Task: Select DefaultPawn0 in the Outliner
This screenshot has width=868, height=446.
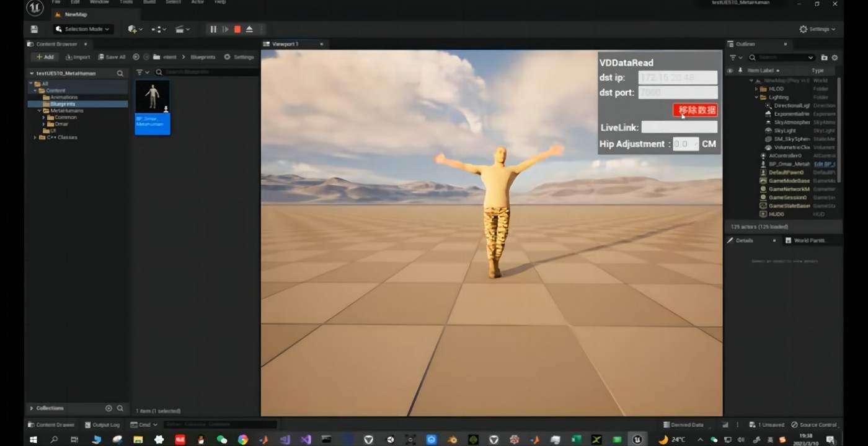Action: [x=786, y=172]
